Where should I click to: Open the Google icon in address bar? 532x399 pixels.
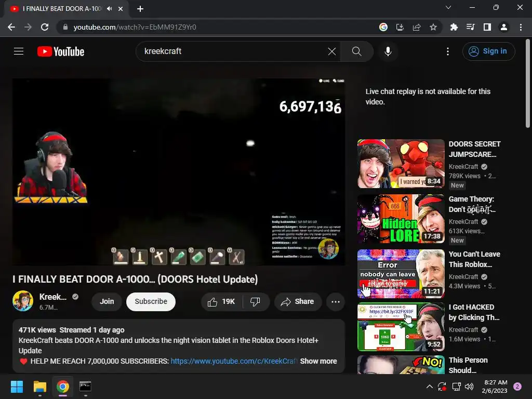pos(383,27)
